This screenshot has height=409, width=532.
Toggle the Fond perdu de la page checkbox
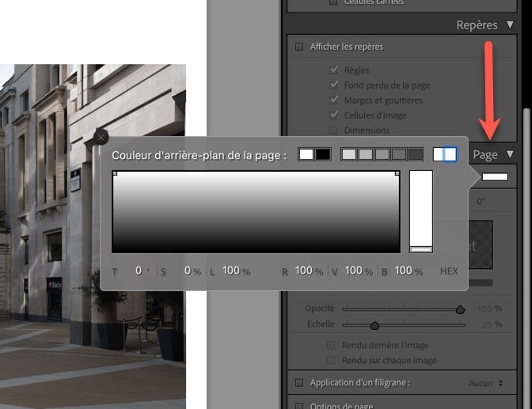(x=333, y=85)
